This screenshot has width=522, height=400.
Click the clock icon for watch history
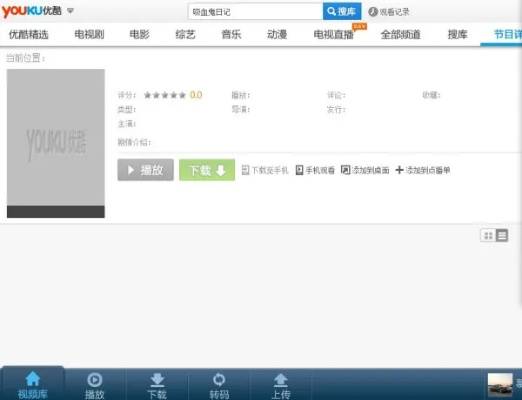(373, 12)
